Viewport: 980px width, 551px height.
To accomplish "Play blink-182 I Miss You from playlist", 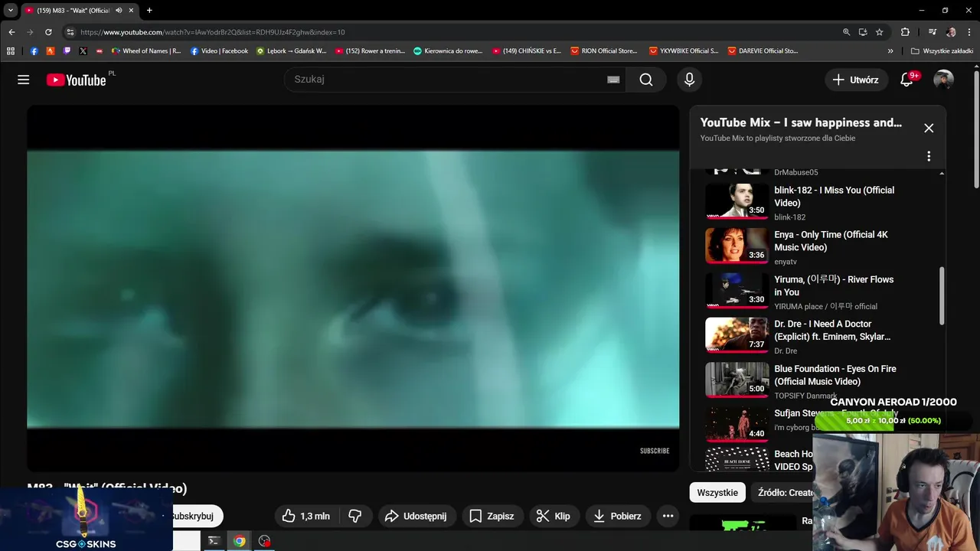I will 815,203.
